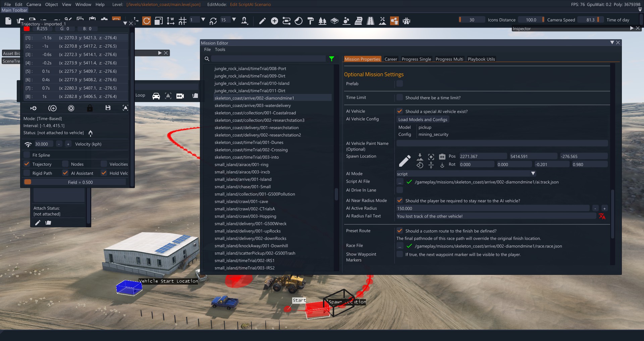644x341 pixels.
Task: Open the rotation snap angle dropdown showing 15
Action: tap(234, 20)
